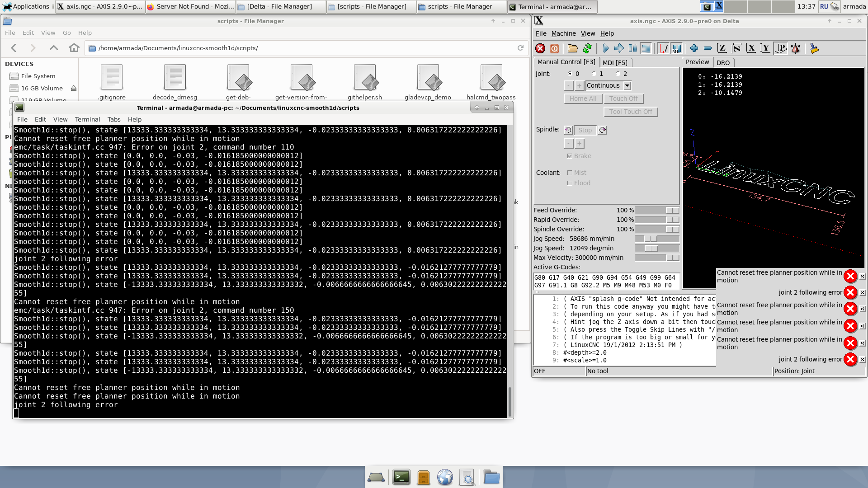Reload folder in File Manager path bar
This screenshot has height=488, width=868.
tap(520, 48)
